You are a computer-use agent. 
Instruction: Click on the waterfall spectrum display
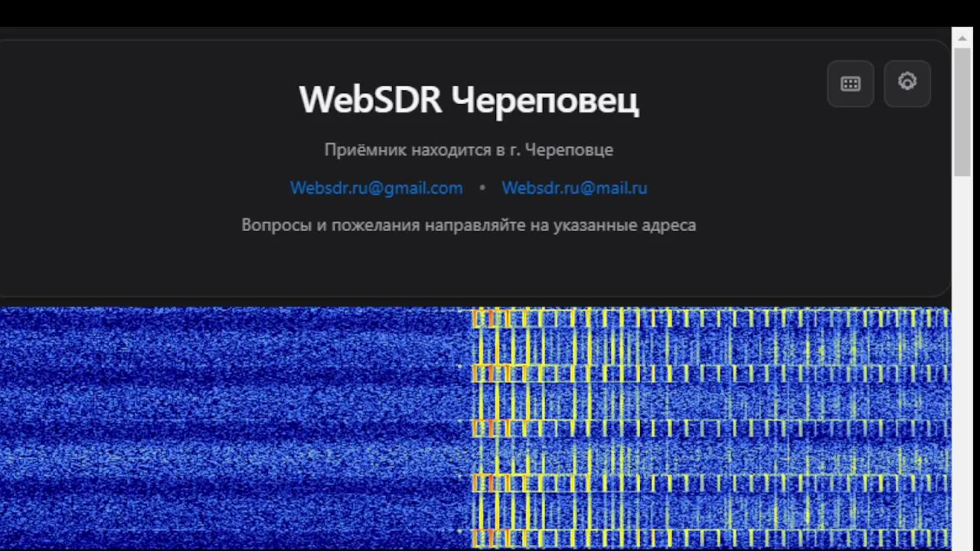tap(475, 429)
